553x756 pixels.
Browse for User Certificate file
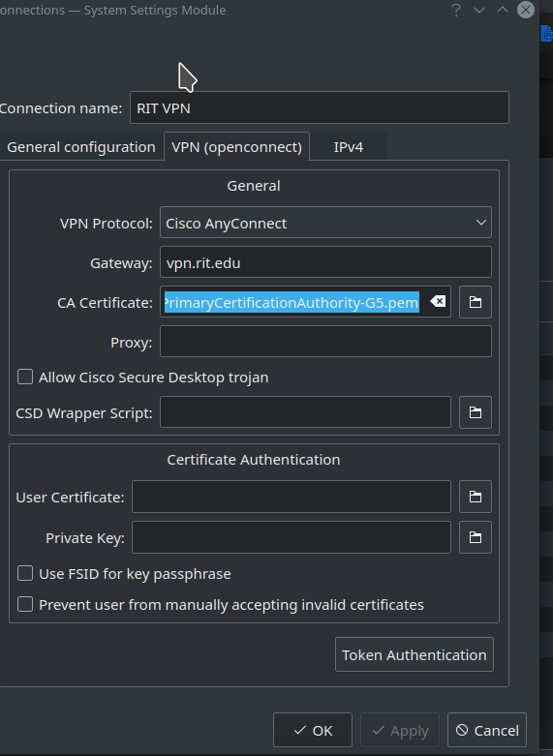476,497
